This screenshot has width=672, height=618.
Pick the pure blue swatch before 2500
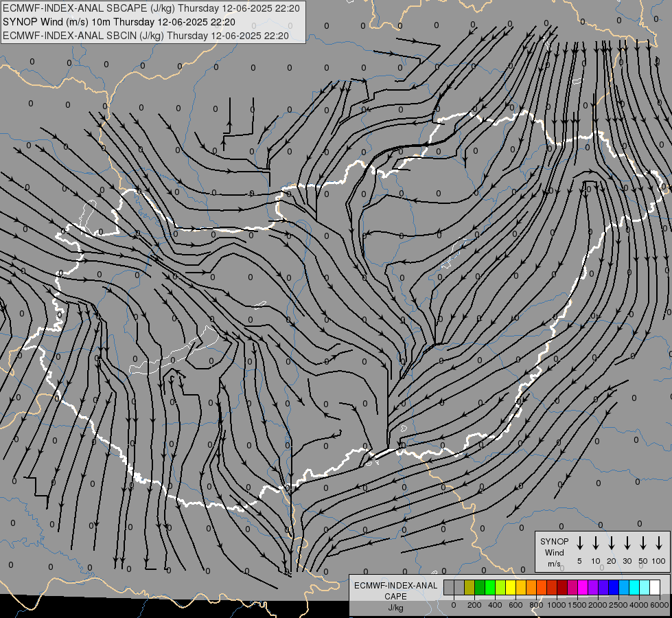614,588
